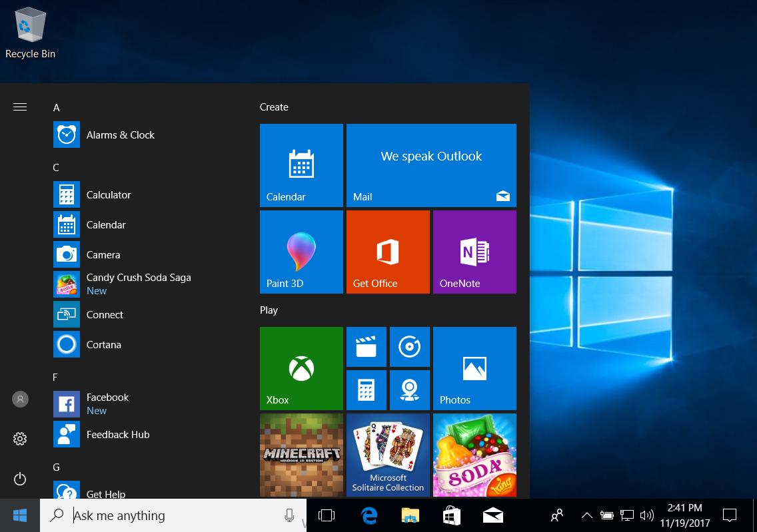Open File Explorer from taskbar

pyautogui.click(x=410, y=515)
